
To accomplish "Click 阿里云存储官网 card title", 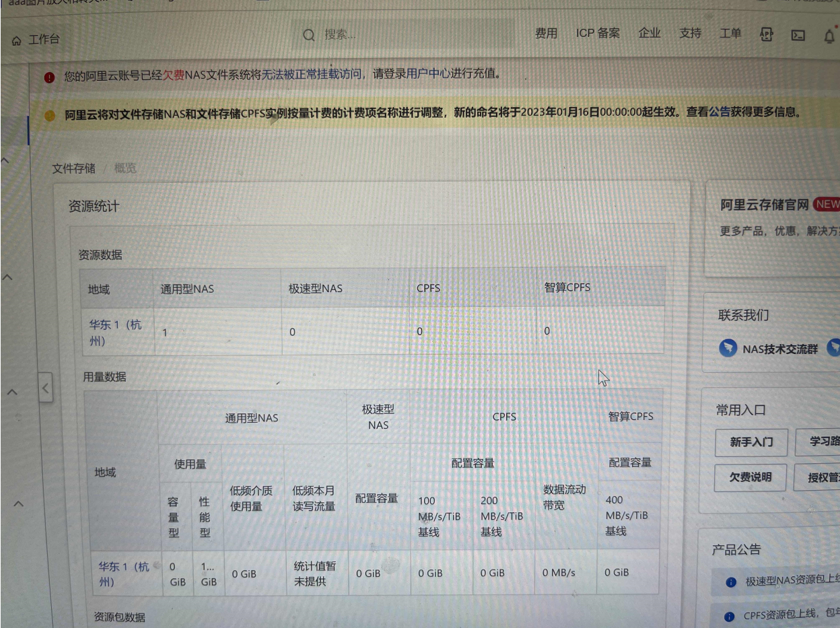I will coord(764,205).
